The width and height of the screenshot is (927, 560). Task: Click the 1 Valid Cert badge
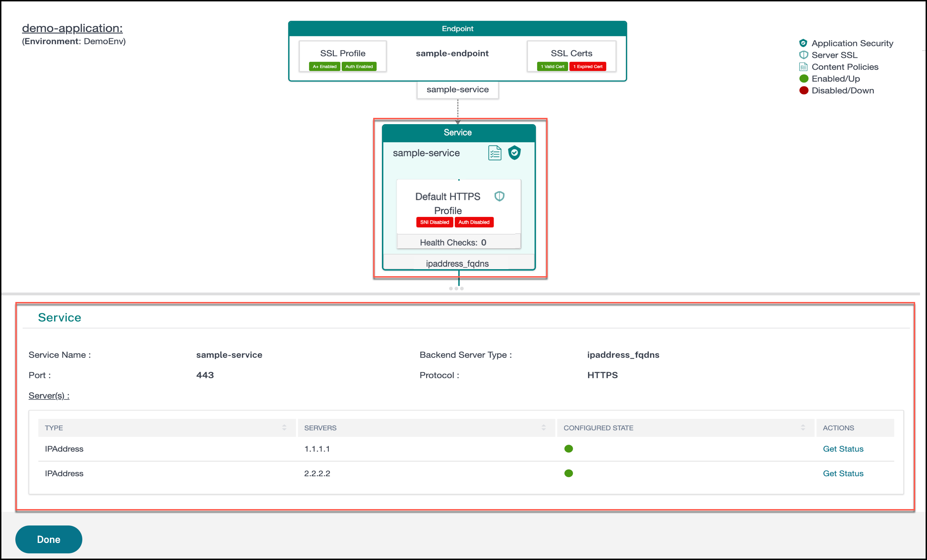pyautogui.click(x=552, y=67)
